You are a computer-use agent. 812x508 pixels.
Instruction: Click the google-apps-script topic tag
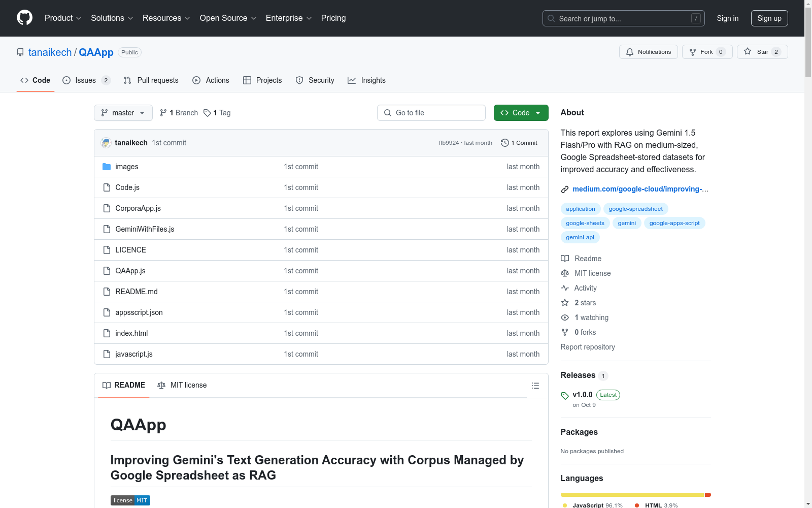(x=674, y=223)
